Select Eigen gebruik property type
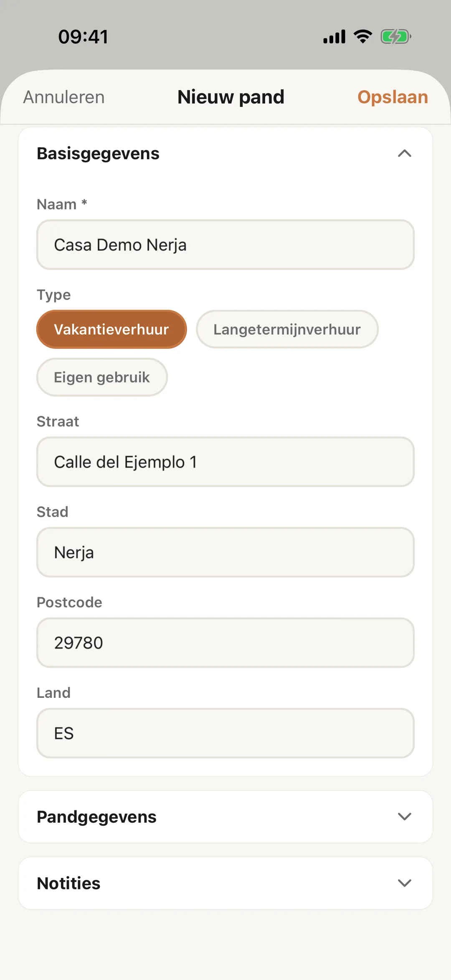Viewport: 451px width, 980px height. (102, 377)
